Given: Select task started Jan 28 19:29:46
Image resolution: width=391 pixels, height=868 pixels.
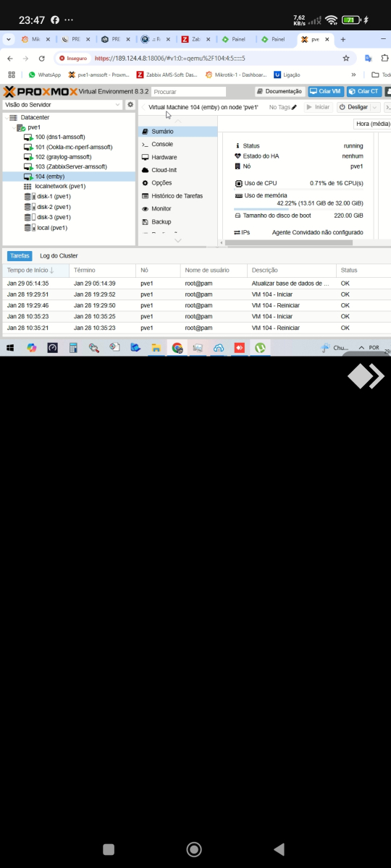Looking at the screenshot, I should [x=197, y=305].
